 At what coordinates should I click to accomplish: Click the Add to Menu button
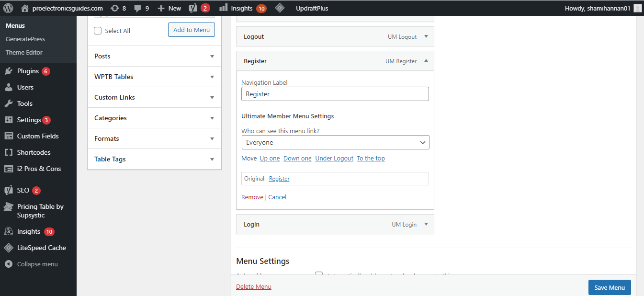(192, 30)
